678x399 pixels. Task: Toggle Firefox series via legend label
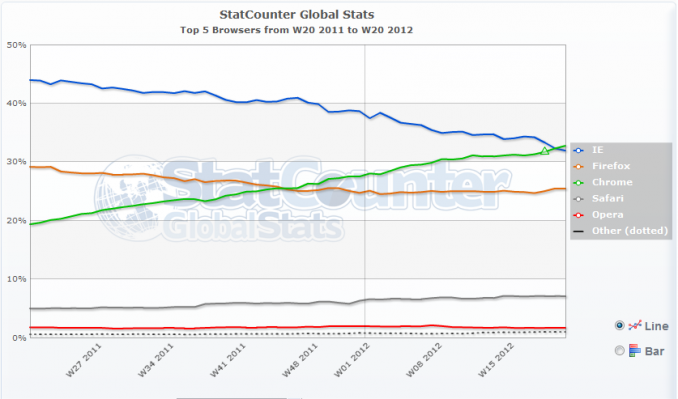(x=611, y=166)
